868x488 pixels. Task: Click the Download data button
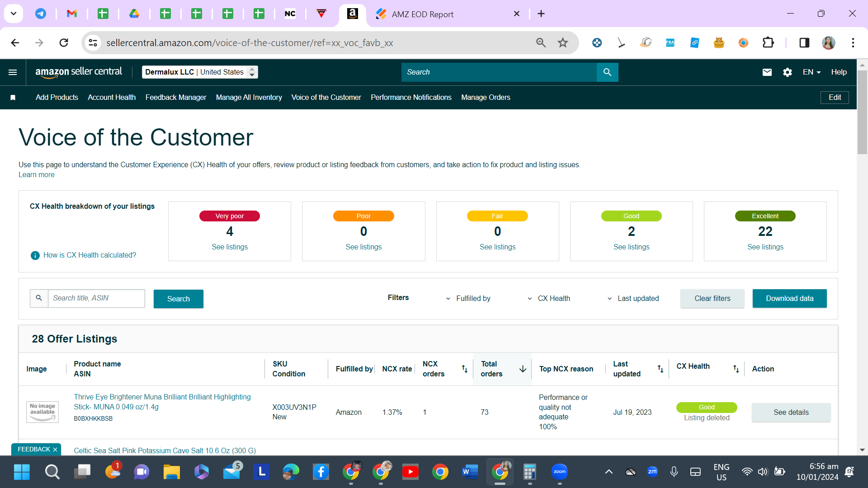(790, 299)
